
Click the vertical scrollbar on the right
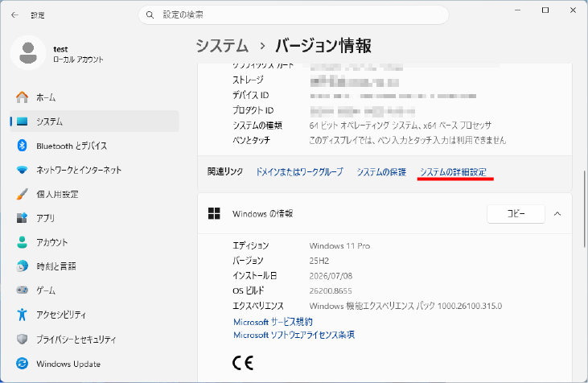point(584,209)
